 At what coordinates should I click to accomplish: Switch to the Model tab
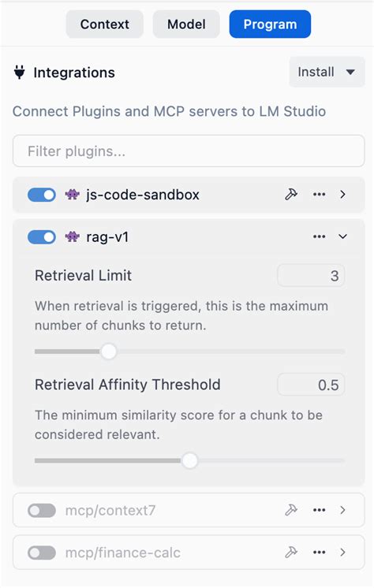coord(186,24)
